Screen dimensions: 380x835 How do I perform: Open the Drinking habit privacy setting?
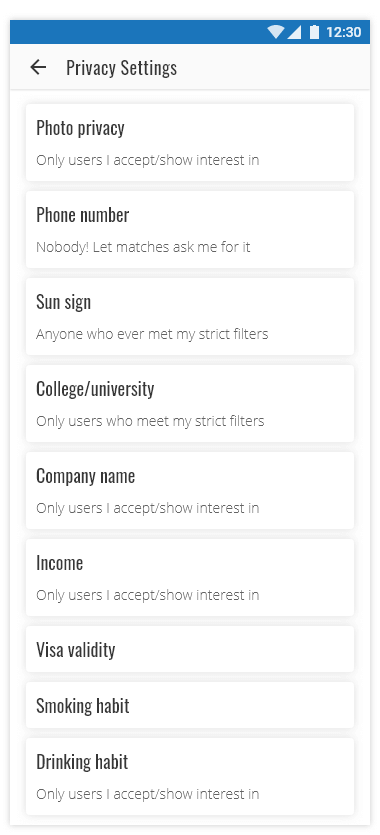[x=190, y=776]
